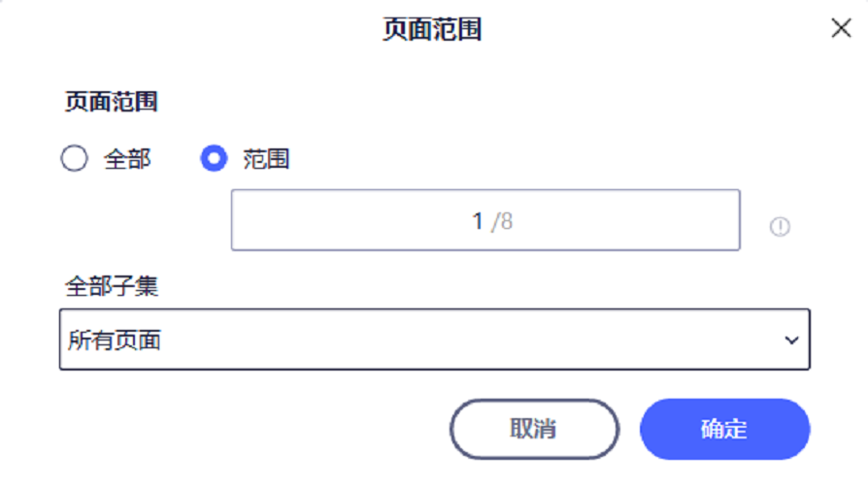Click the bold 页面范围 section heading
This screenshot has width=868, height=485.
click(x=111, y=102)
